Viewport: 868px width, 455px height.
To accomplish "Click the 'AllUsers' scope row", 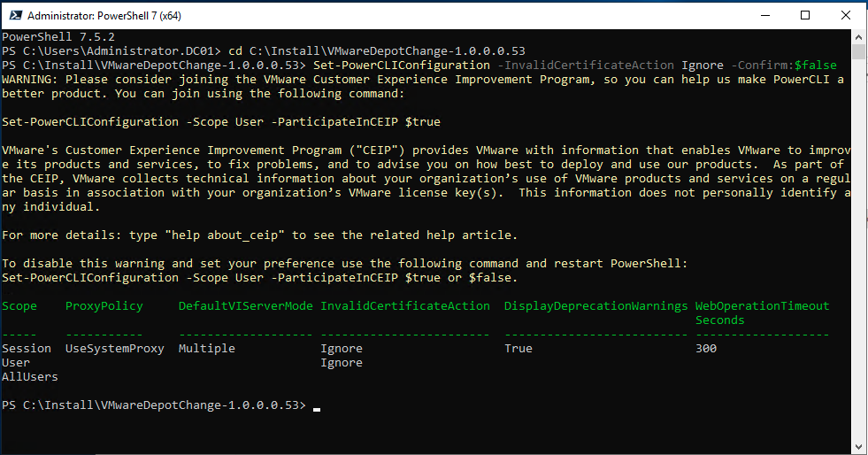I will (x=30, y=377).
